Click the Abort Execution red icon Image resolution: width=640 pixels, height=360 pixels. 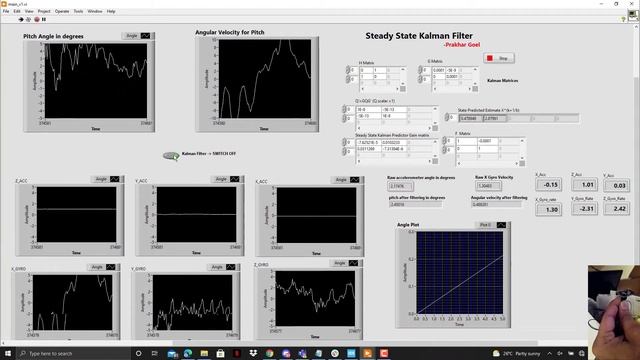[x=37, y=19]
